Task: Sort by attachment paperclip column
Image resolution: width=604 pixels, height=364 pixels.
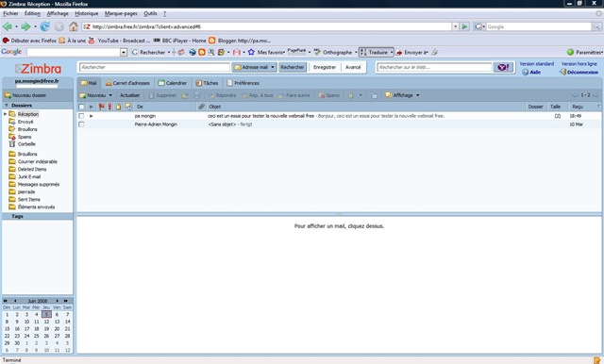Action: click(x=201, y=107)
